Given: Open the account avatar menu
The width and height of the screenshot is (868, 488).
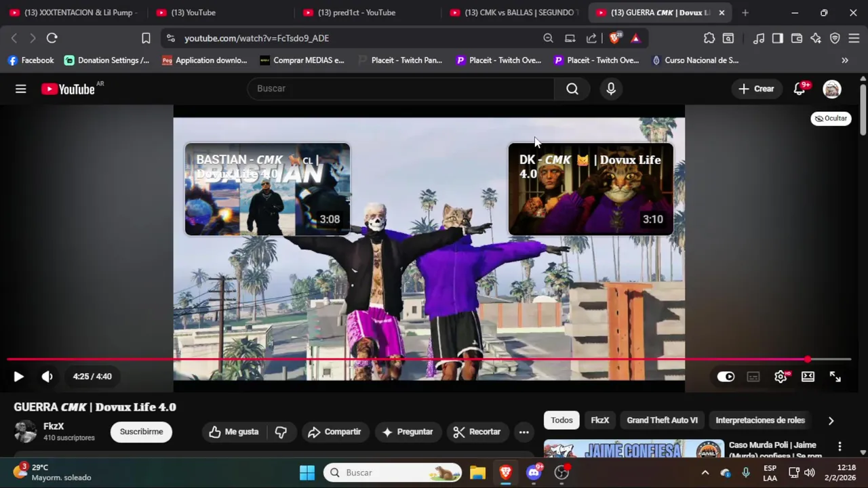Looking at the screenshot, I should (x=832, y=89).
